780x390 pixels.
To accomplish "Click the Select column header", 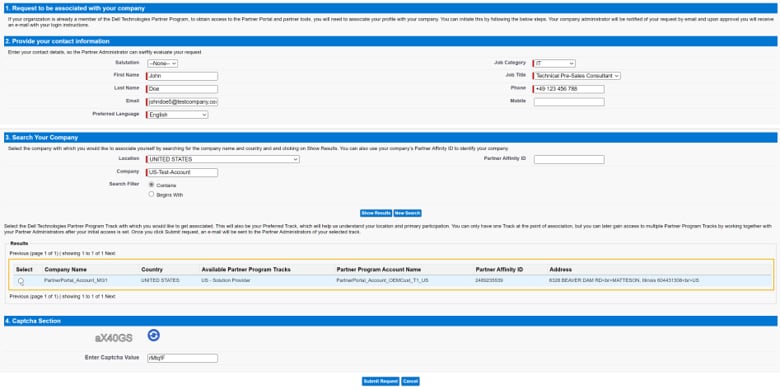I will pos(24,270).
